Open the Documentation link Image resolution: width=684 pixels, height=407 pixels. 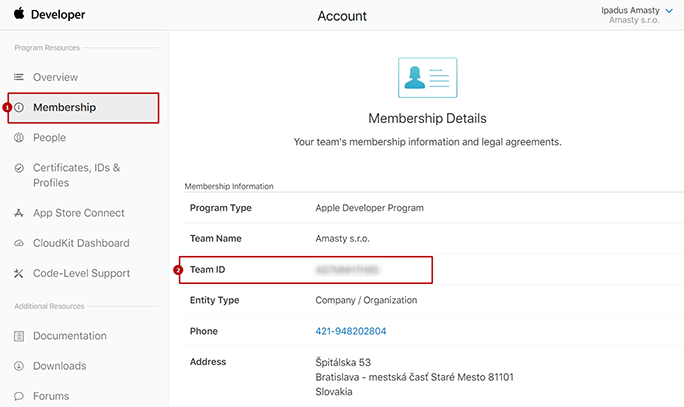[x=70, y=336]
